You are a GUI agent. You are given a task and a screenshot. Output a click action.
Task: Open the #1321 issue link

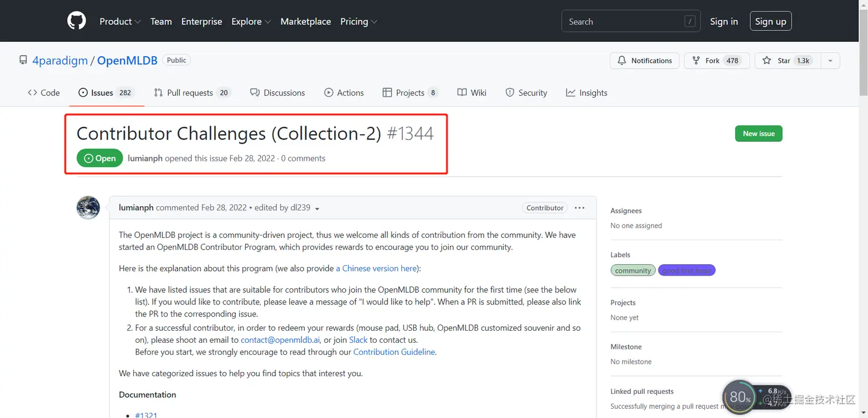point(146,415)
